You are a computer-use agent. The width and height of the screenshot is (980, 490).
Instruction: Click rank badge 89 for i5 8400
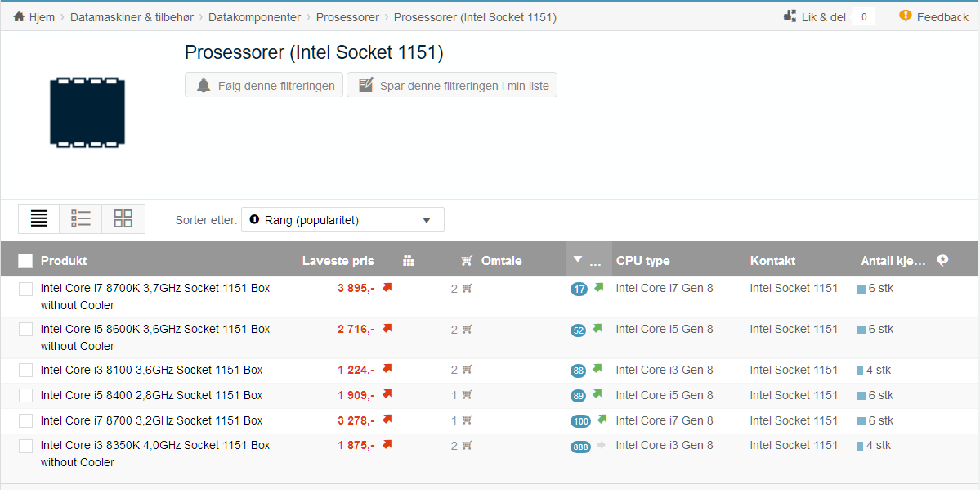click(578, 396)
